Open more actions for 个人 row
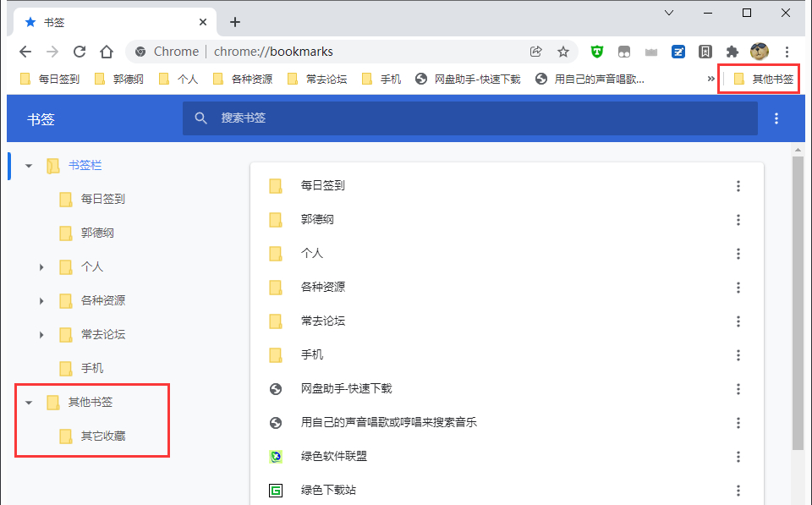Image resolution: width=812 pixels, height=505 pixels. tap(738, 253)
